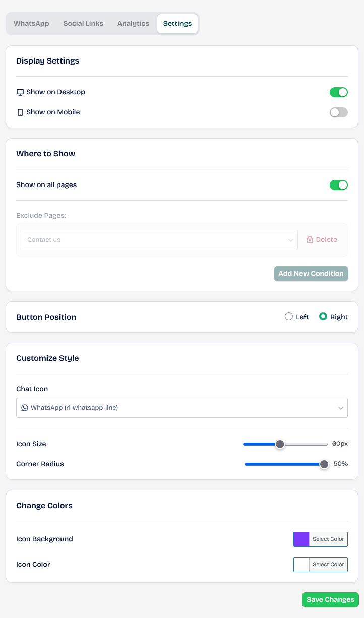Click the trash icon beside Delete
Viewport: 364px width, 618px height.
(310, 240)
